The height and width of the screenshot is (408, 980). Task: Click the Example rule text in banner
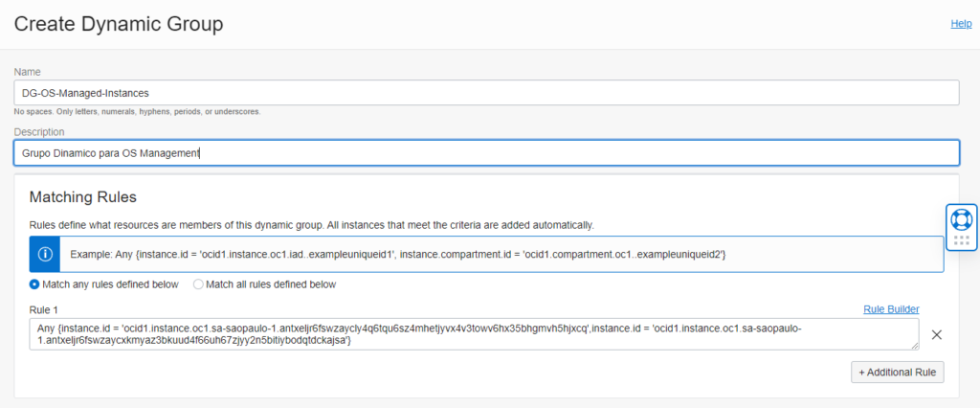tap(397, 254)
